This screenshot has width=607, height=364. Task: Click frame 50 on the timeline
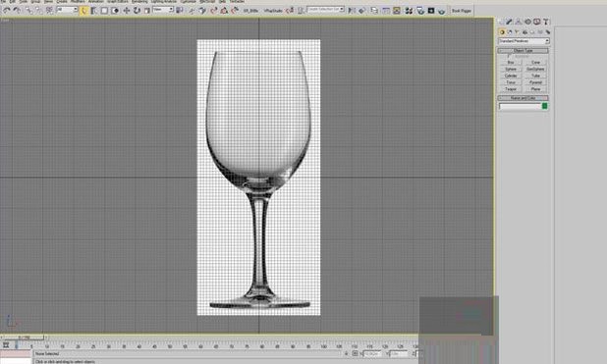[x=170, y=345]
